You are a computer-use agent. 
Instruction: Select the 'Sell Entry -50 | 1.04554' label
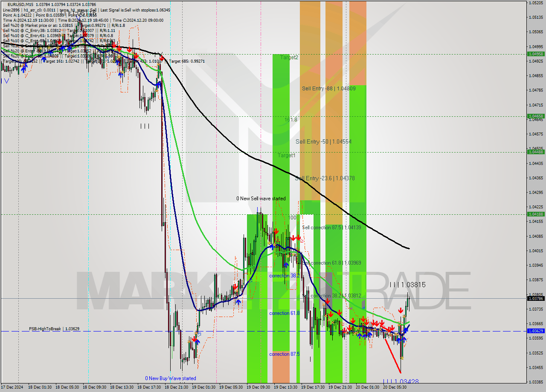click(323, 141)
